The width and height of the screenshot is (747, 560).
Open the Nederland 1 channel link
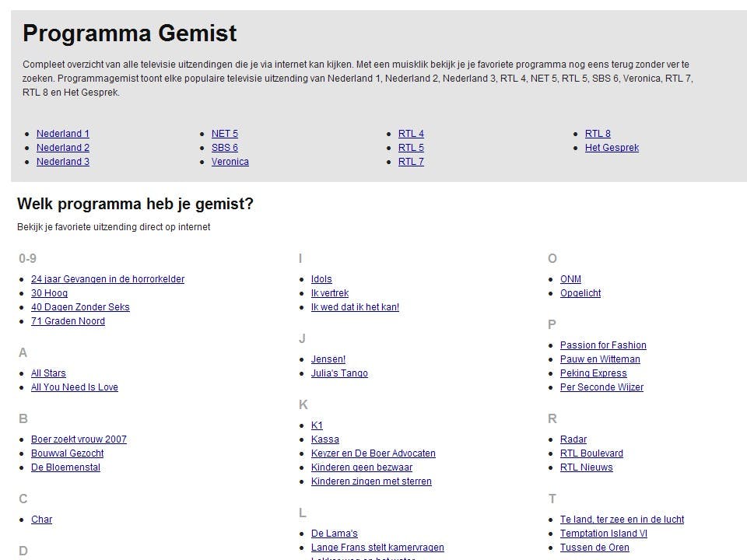(62, 134)
